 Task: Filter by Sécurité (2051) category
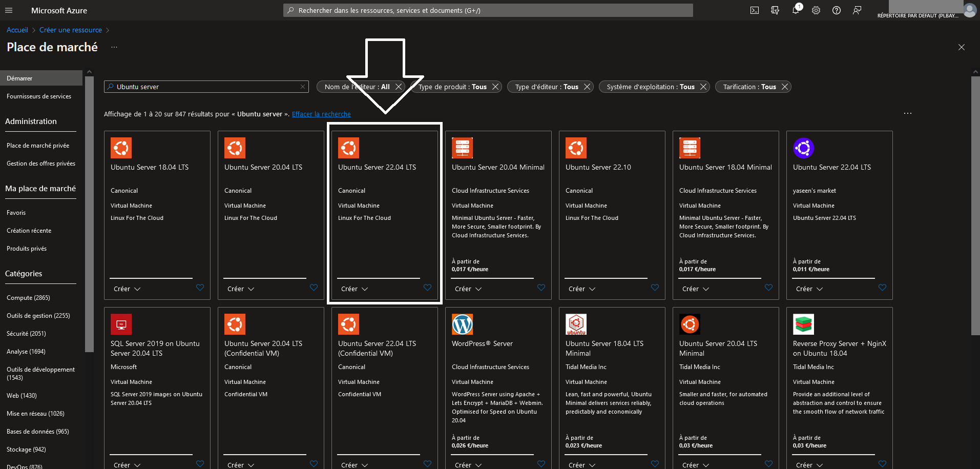(26, 334)
